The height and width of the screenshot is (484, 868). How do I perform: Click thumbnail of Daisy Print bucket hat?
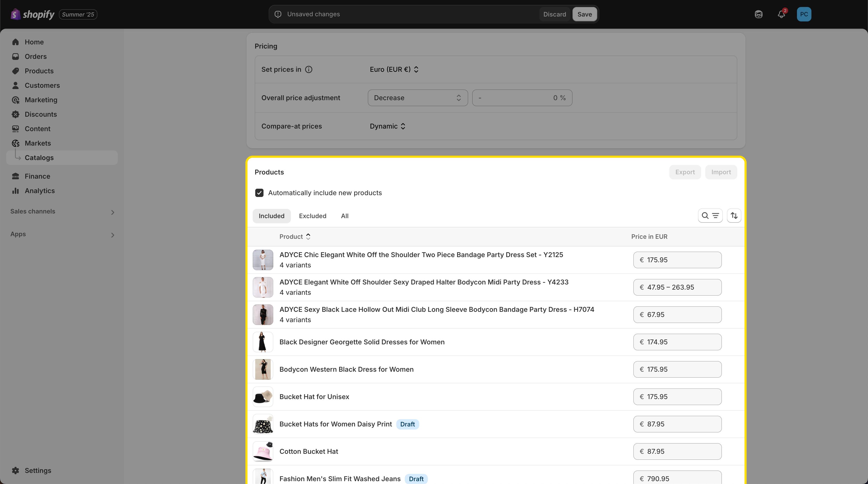pyautogui.click(x=263, y=424)
